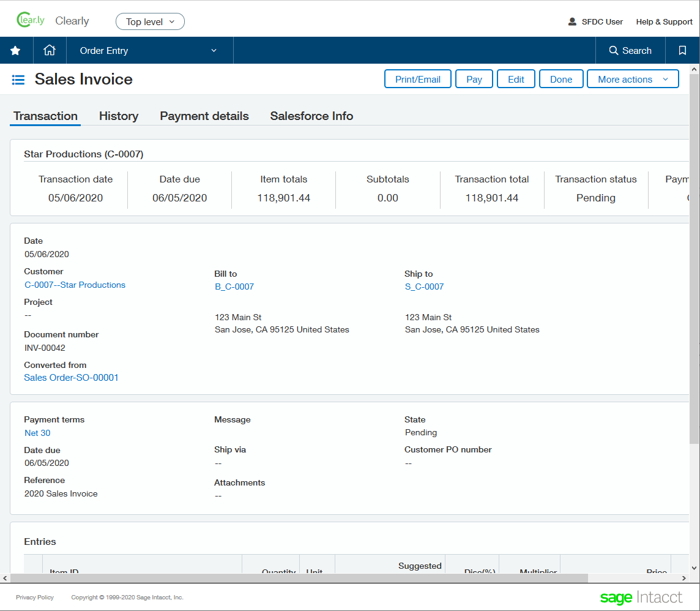Open the bookmark icon in navigation bar
The height and width of the screenshot is (611, 700).
click(x=682, y=51)
